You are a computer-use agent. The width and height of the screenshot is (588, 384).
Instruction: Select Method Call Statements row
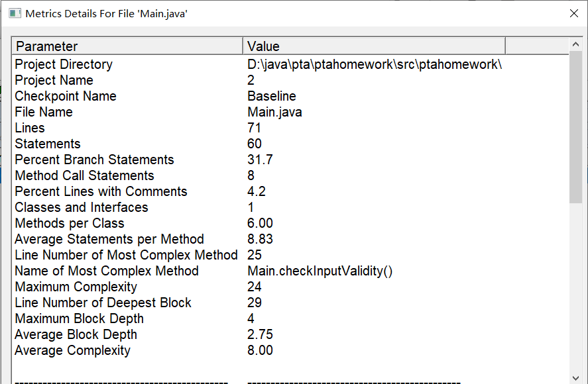[84, 175]
